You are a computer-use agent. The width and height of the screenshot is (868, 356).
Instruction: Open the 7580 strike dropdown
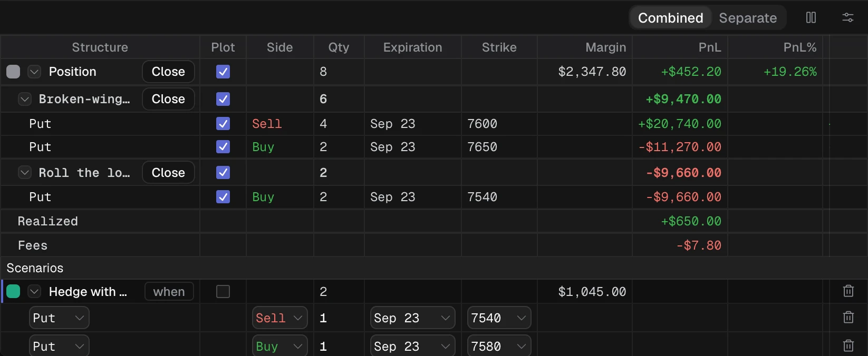tap(499, 346)
